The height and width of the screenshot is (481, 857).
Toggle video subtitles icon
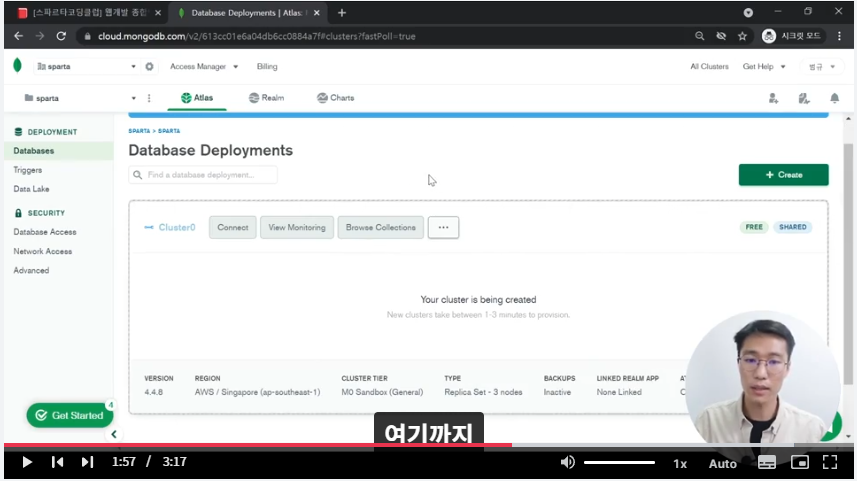766,462
